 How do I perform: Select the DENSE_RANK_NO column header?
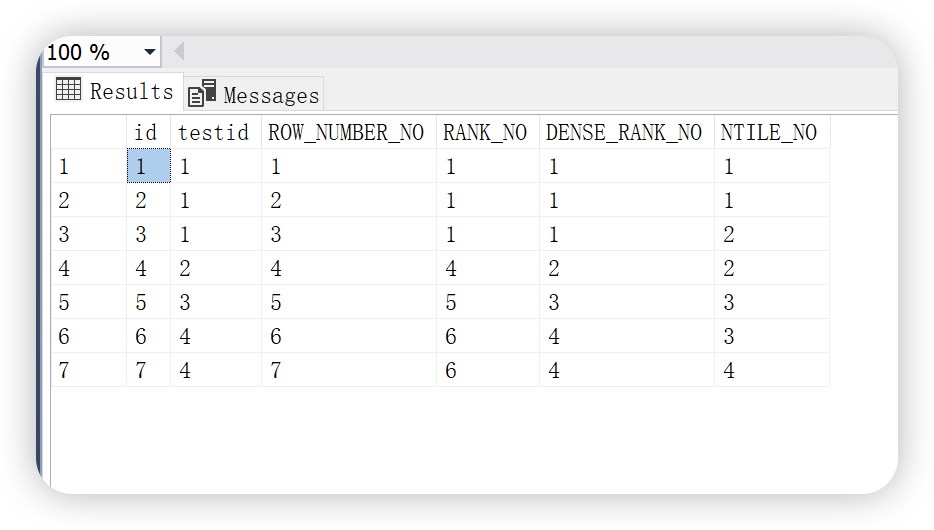(x=627, y=132)
